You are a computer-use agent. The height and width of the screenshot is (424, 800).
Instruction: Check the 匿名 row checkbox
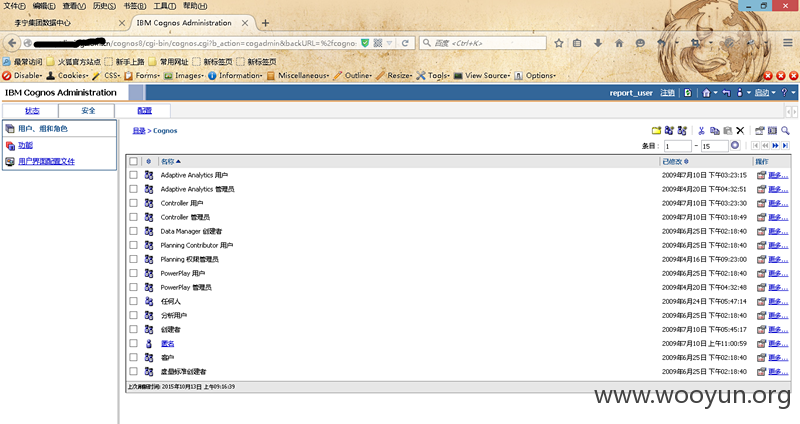134,343
